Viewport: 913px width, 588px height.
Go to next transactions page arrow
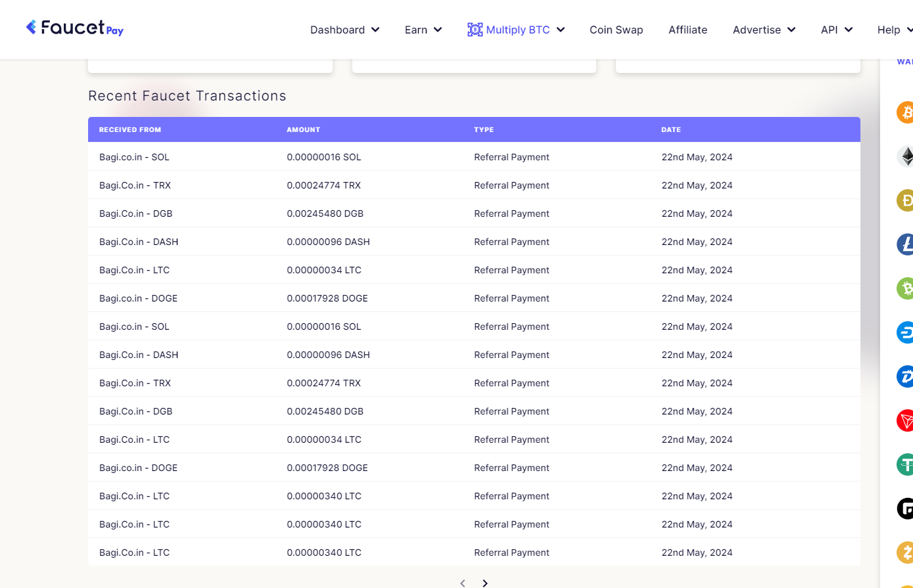click(x=485, y=583)
